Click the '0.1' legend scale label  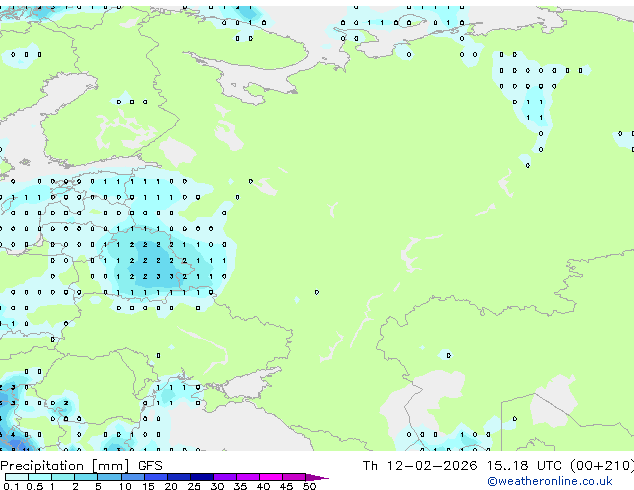point(11,486)
